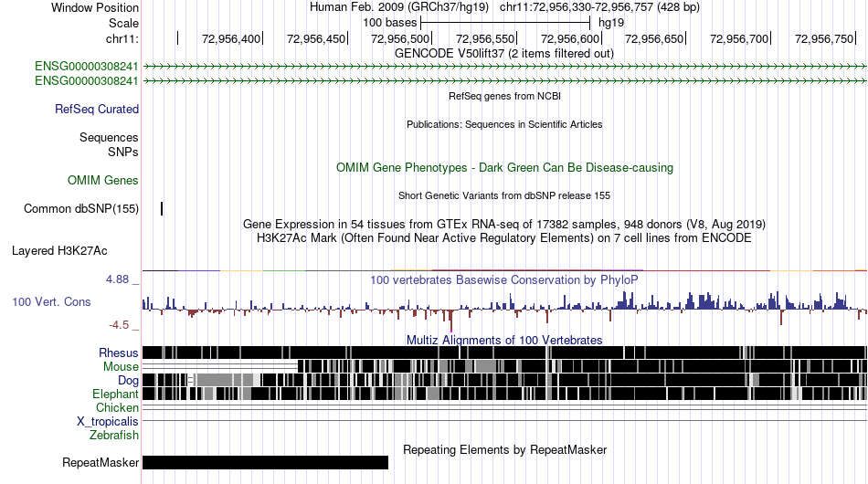868x484 pixels.
Task: Select the X_tropicalis alignment row label
Action: click(x=108, y=422)
